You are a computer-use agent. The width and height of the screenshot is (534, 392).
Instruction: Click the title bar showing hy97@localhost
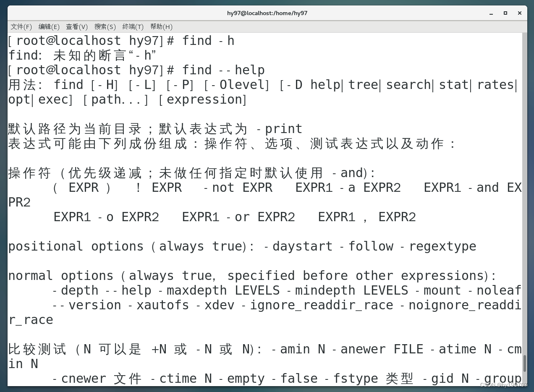(x=267, y=13)
